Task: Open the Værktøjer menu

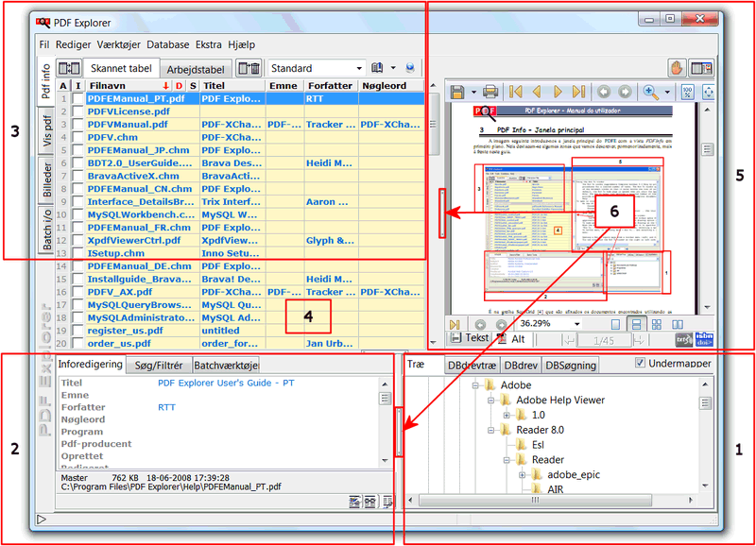Action: point(118,44)
